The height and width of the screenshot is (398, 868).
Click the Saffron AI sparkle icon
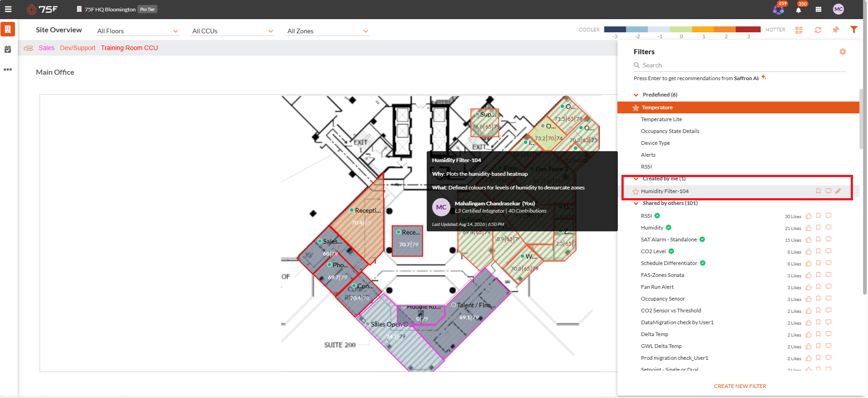[764, 77]
